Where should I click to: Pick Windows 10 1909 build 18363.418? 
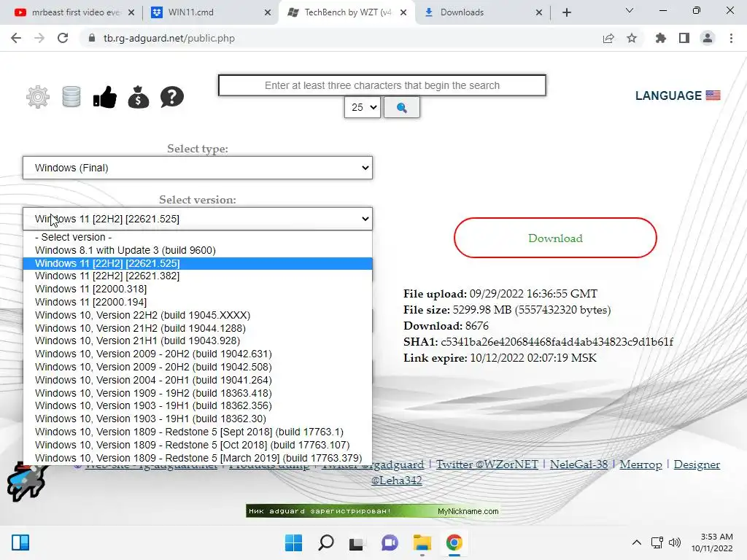click(198, 393)
